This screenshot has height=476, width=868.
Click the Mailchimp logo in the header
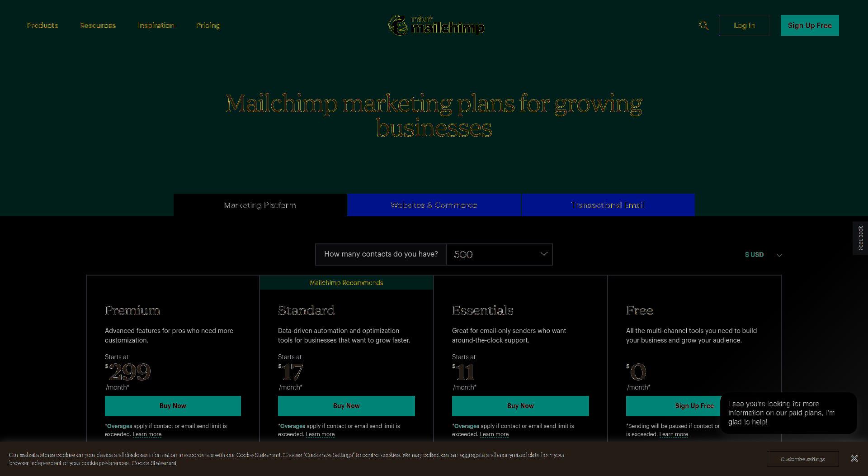pos(436,25)
